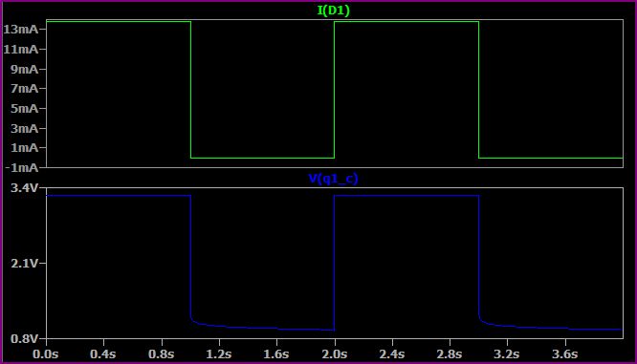
Task: Click the 9mA axis label
Action: 24,70
